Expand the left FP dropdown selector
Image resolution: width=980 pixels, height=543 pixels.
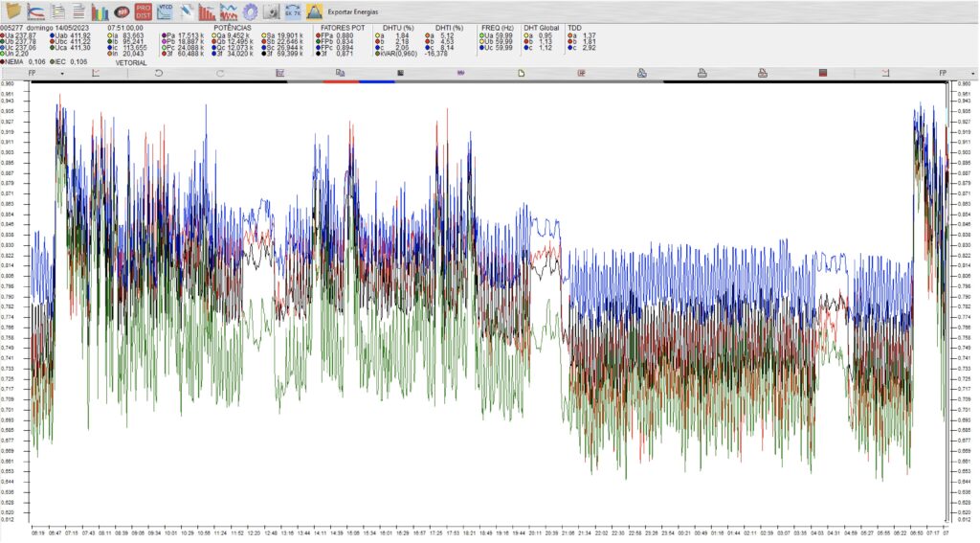(62, 73)
